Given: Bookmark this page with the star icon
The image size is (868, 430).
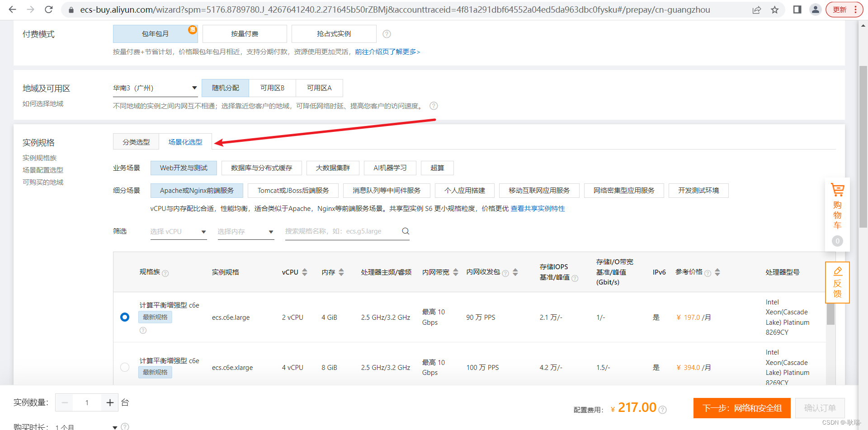Looking at the screenshot, I should (775, 9).
